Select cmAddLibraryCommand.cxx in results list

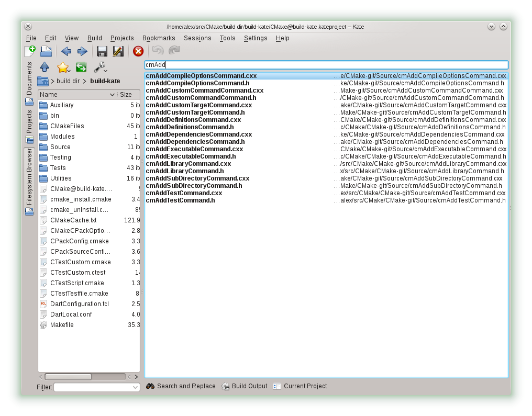pos(189,164)
